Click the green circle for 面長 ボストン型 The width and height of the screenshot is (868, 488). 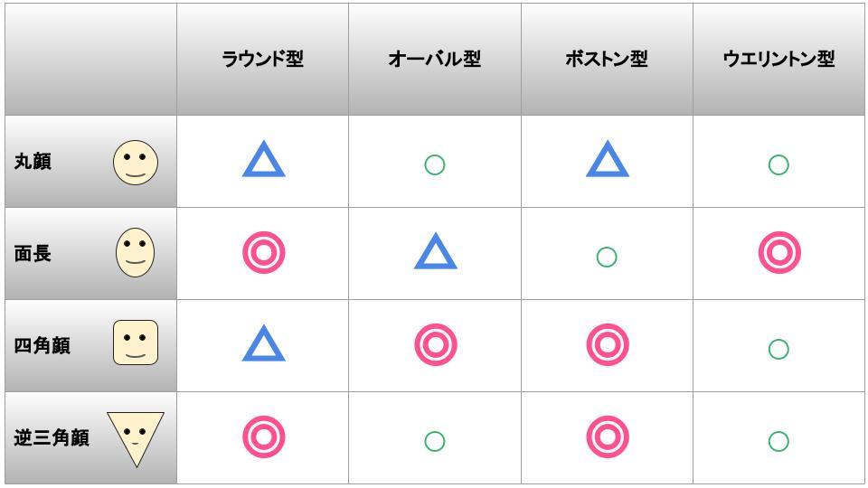point(607,257)
